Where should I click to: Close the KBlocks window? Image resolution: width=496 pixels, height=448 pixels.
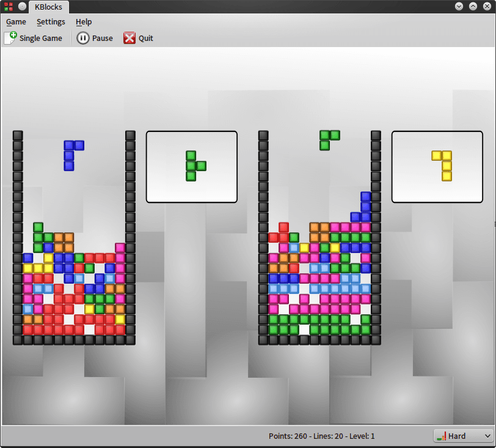pyautogui.click(x=487, y=6)
